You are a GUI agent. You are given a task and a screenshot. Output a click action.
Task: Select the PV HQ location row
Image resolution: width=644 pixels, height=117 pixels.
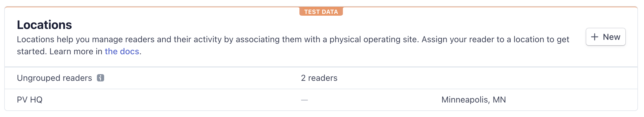point(321,100)
